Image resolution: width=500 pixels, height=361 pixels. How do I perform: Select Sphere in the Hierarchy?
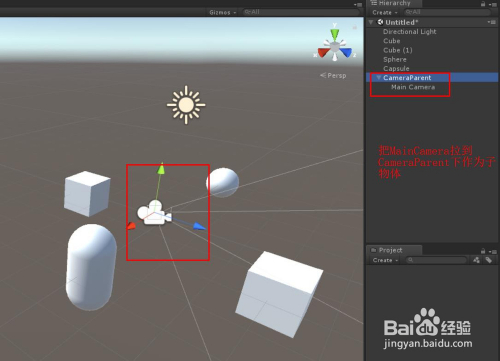(x=395, y=60)
